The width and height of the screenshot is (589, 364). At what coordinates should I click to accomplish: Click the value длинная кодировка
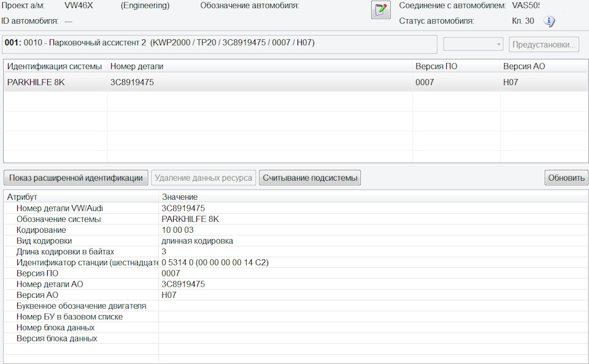click(x=197, y=241)
